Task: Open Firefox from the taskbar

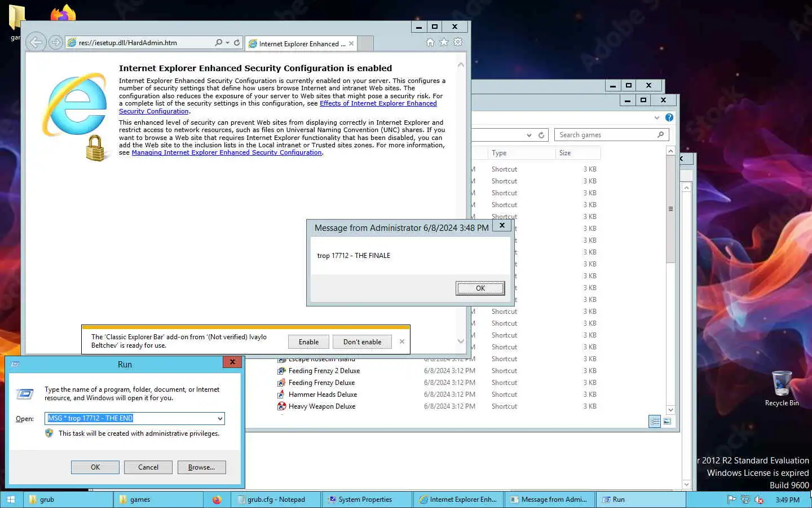Action: (217, 500)
